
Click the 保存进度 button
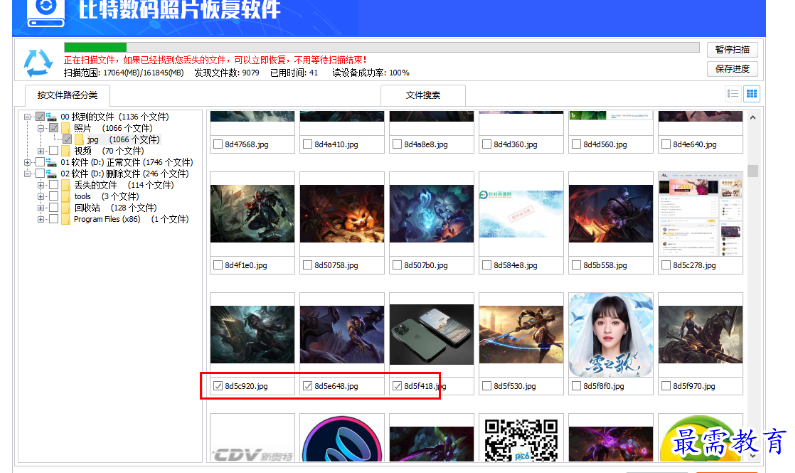[732, 69]
